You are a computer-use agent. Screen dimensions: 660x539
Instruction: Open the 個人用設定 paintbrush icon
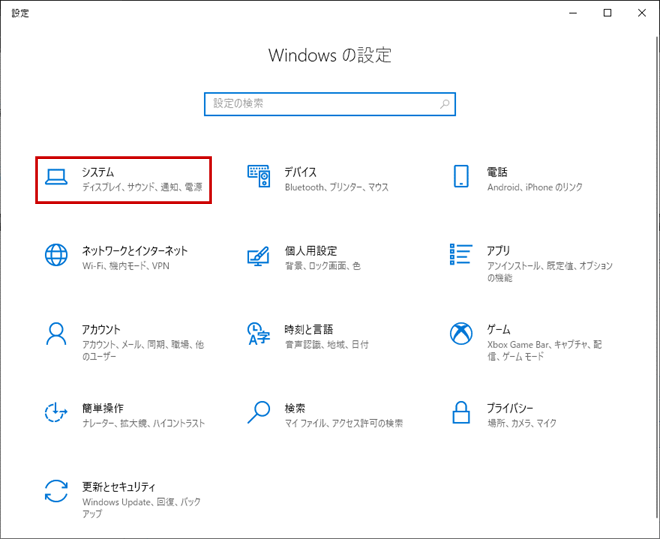coord(258,256)
